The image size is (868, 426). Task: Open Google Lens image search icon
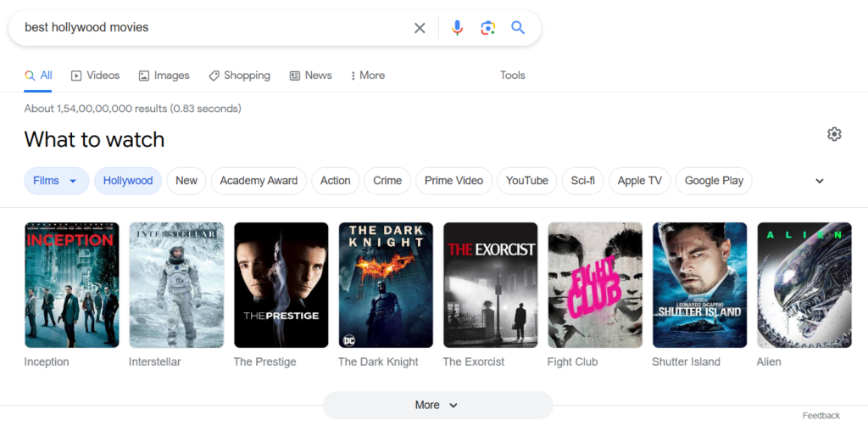(x=487, y=28)
